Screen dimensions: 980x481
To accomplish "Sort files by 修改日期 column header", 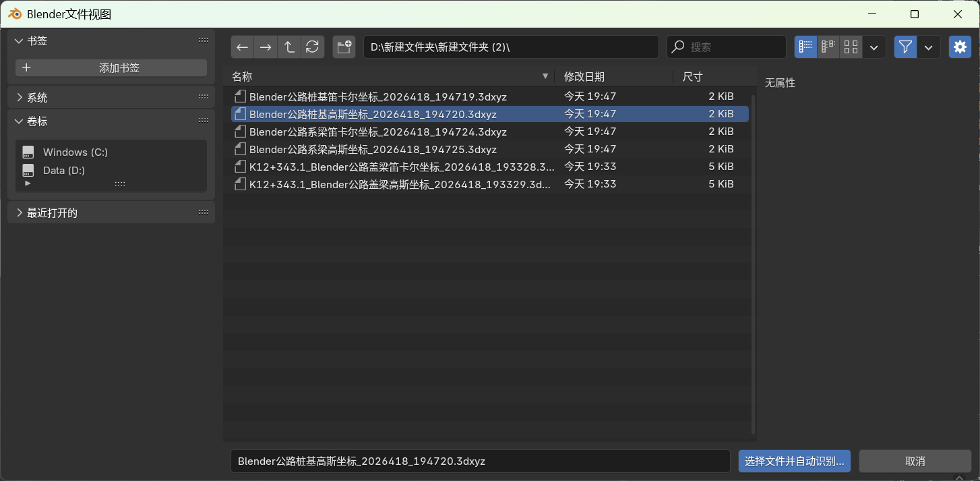I will click(584, 77).
